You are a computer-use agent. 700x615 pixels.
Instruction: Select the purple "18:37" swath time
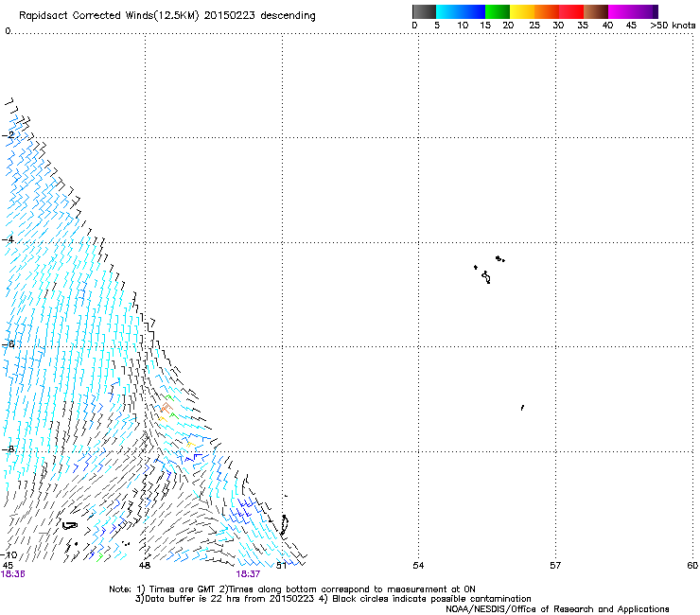248,574
